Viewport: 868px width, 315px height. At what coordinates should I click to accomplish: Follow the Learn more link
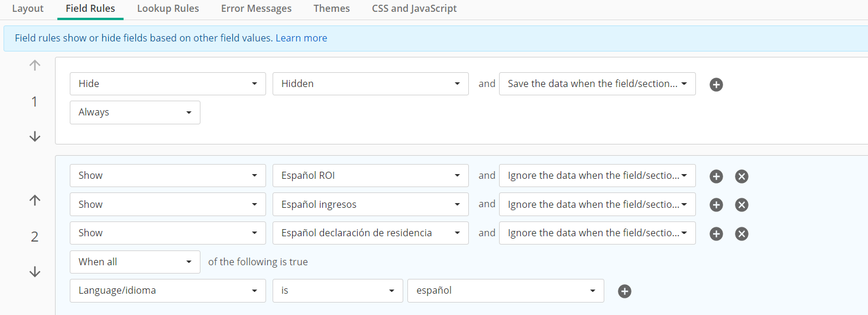pyautogui.click(x=301, y=38)
